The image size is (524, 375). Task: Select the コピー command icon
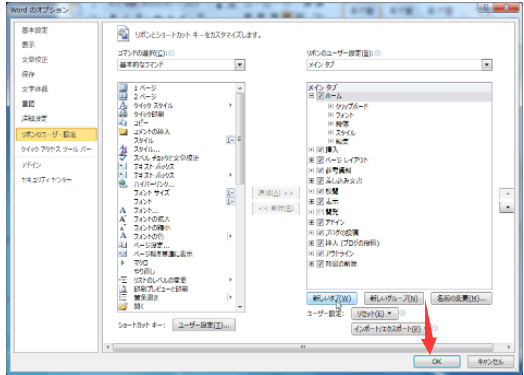(123, 123)
